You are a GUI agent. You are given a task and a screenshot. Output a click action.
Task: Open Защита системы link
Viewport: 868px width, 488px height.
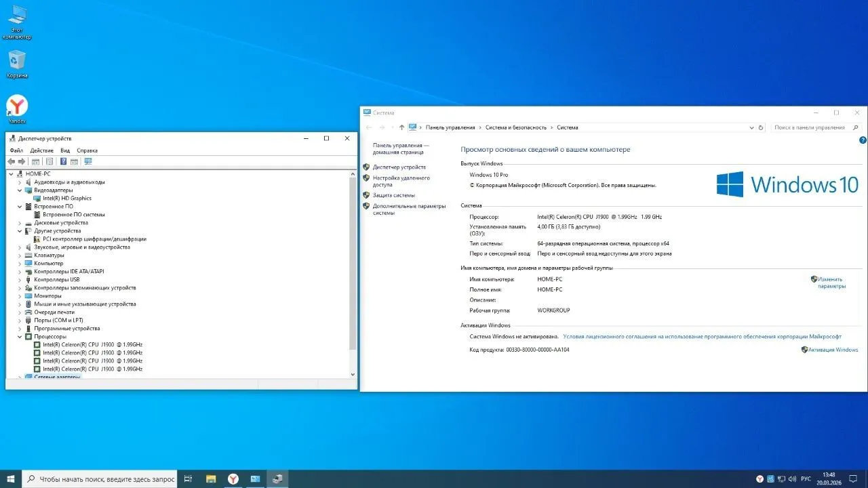[x=394, y=195]
